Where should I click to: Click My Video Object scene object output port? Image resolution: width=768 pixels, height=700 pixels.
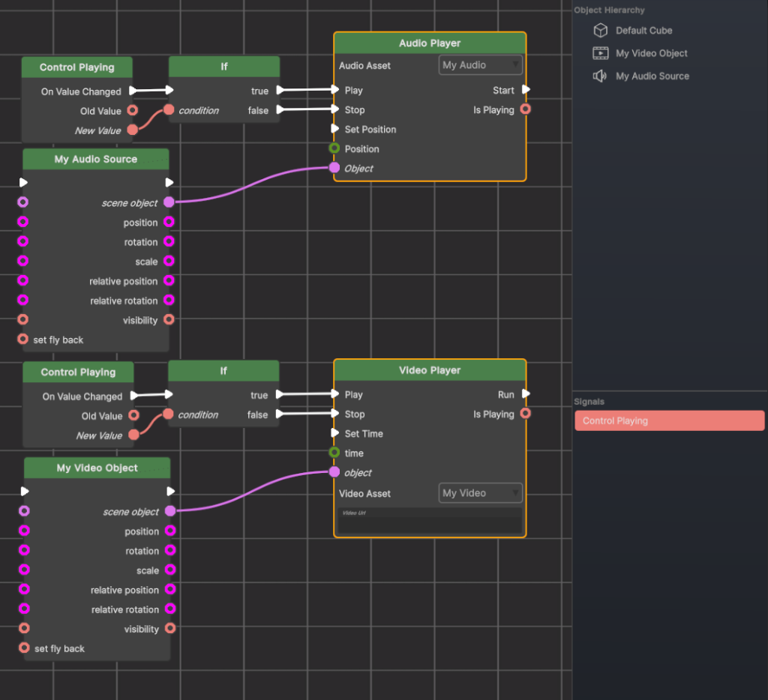tap(170, 511)
